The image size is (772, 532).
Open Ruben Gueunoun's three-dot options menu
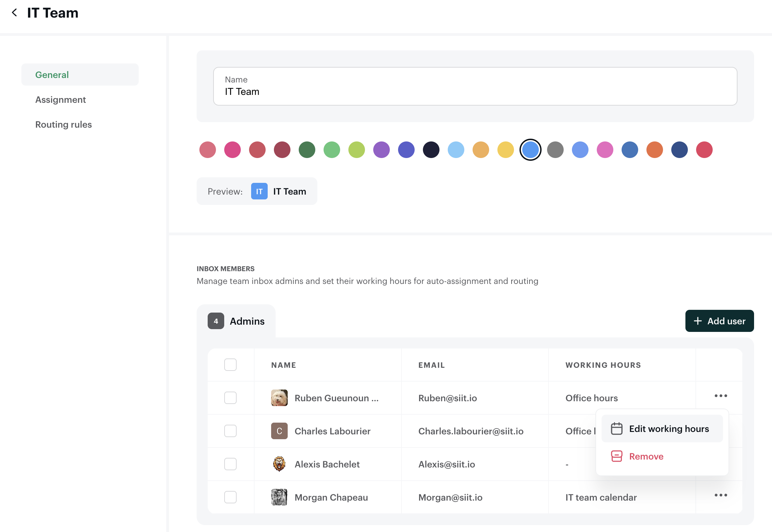721,396
